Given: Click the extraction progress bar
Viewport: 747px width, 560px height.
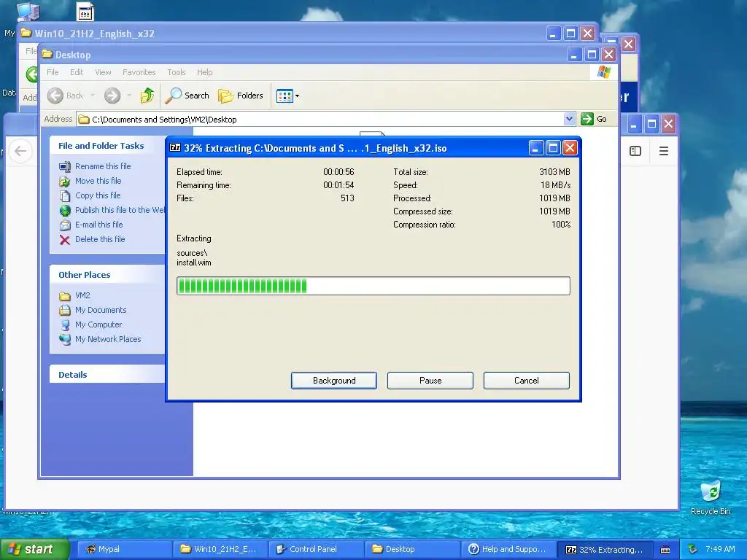Looking at the screenshot, I should (x=373, y=286).
